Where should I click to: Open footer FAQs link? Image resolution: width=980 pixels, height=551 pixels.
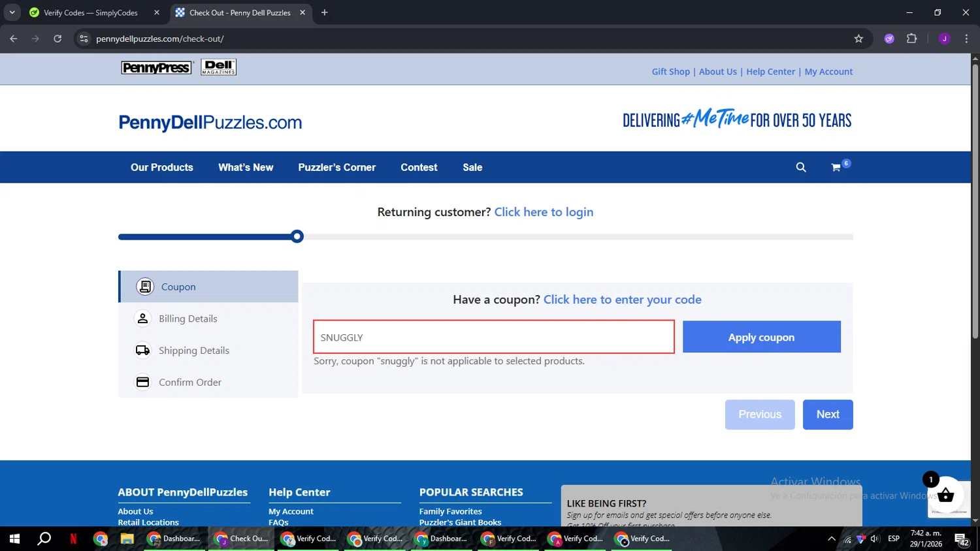point(278,522)
